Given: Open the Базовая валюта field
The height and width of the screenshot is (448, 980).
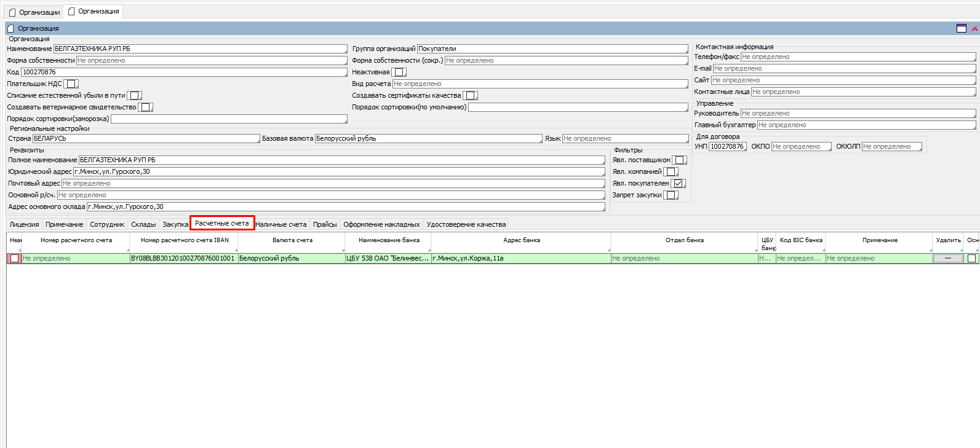Looking at the screenshot, I should tap(428, 139).
